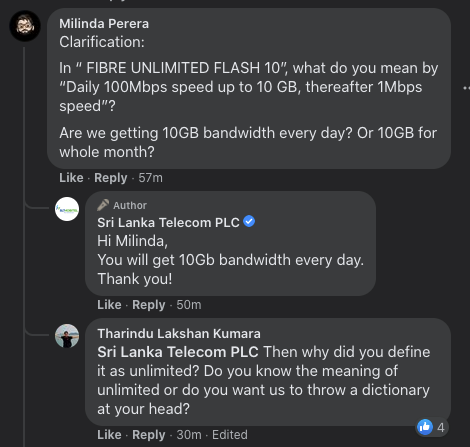This screenshot has height=447, width=470.
Task: Click Sri Lanka Telecom PLC avatar logo
Action: tap(67, 209)
